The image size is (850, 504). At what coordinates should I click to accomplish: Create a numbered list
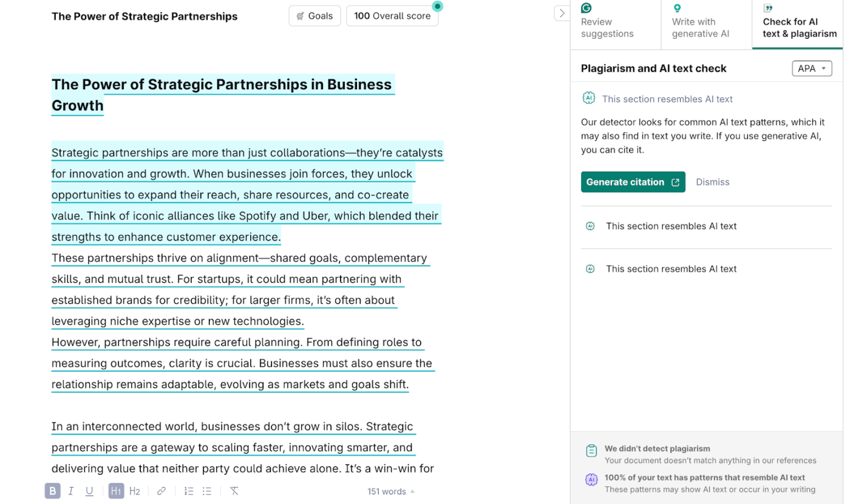pyautogui.click(x=189, y=491)
